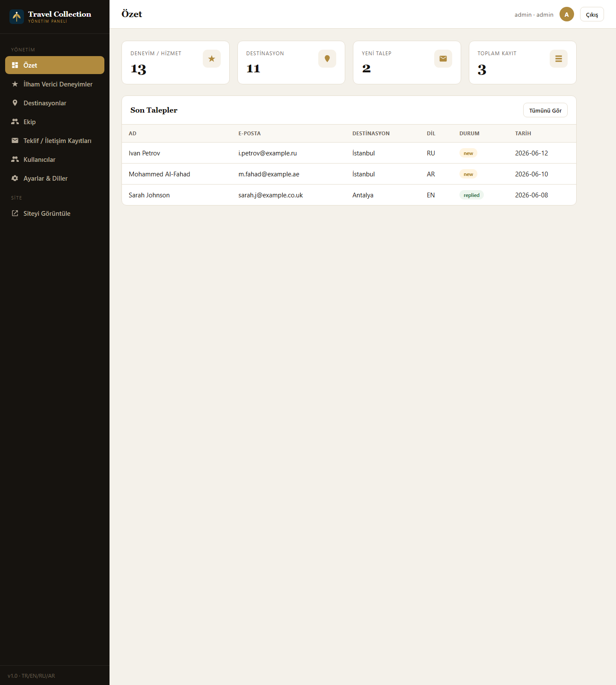Open Teklif / İletişim Kayıtları

(55, 140)
